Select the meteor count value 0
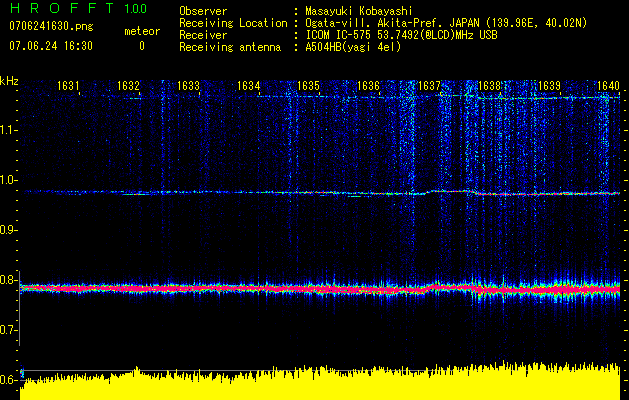Viewport: 629px width, 400px height. click(x=141, y=46)
